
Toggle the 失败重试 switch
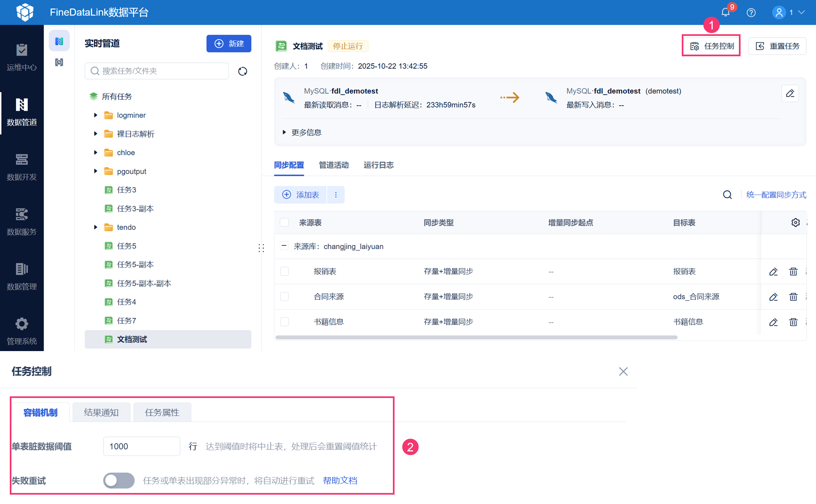click(119, 480)
